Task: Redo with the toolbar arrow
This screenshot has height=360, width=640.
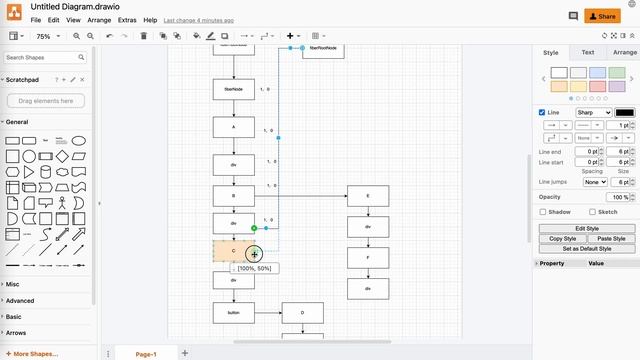Action: [x=124, y=36]
